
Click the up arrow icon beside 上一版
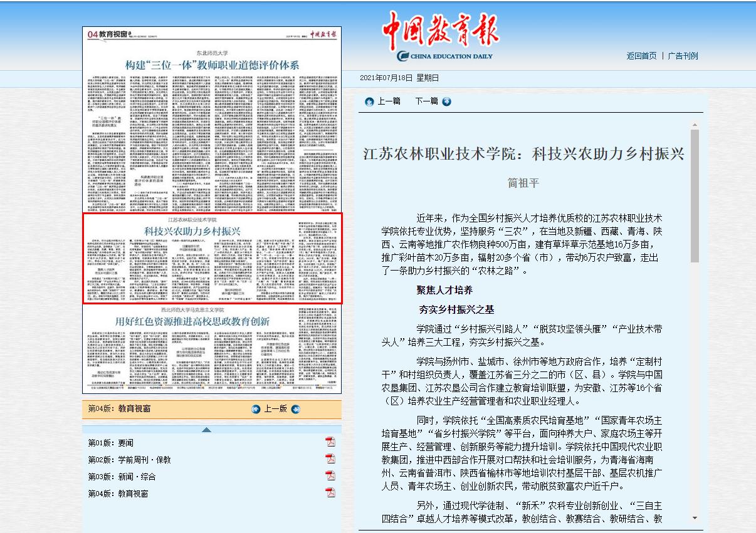256,409
